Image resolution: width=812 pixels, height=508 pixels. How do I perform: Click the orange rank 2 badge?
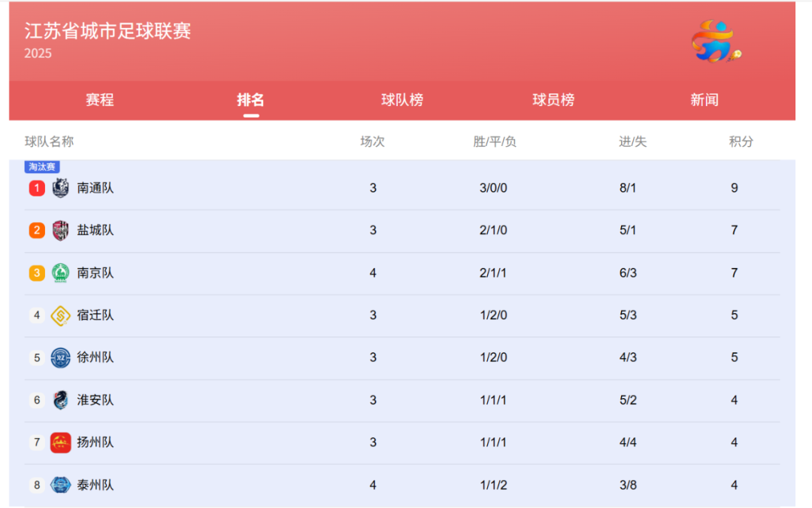pos(37,230)
